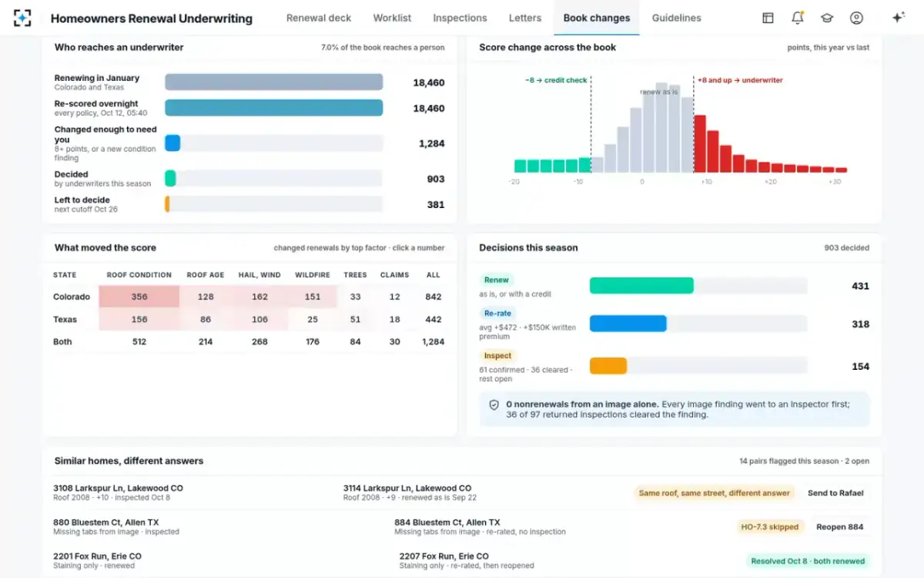The image size is (924, 578).
Task: Click the Re-scored overnight progress bar
Action: (x=274, y=108)
